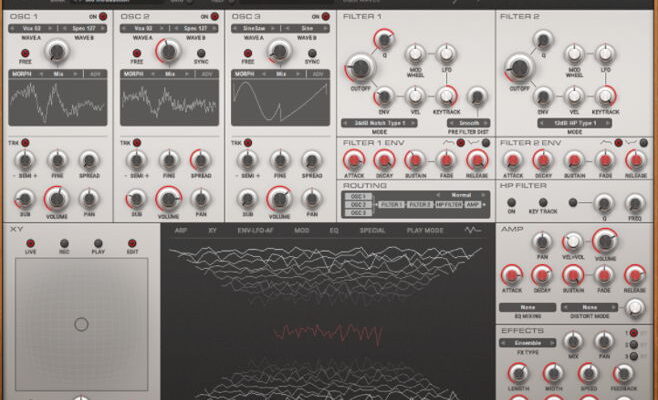Open the Amp DISTORT MODE dropdown
Screen dimensions: 658x400
point(589,307)
